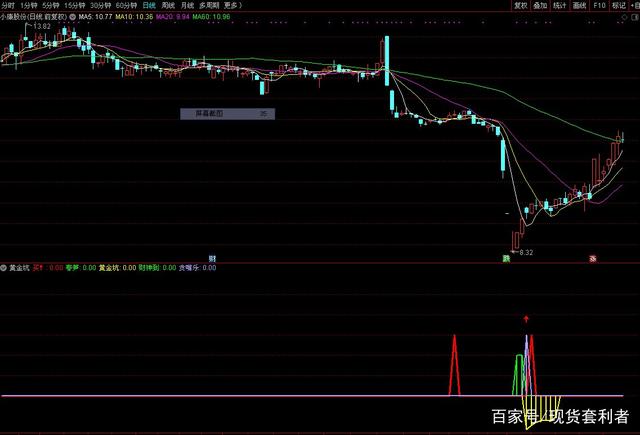
Task: Open the main chart indicator settings circle icon
Action: click(72, 17)
